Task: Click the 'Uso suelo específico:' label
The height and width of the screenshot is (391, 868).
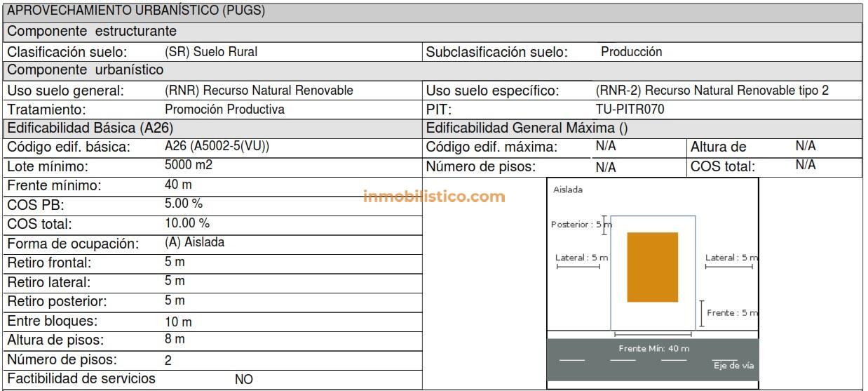Action: tap(493, 91)
